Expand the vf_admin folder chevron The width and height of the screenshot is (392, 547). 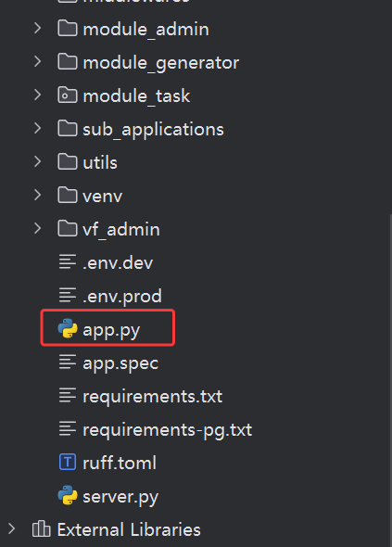[x=38, y=228]
